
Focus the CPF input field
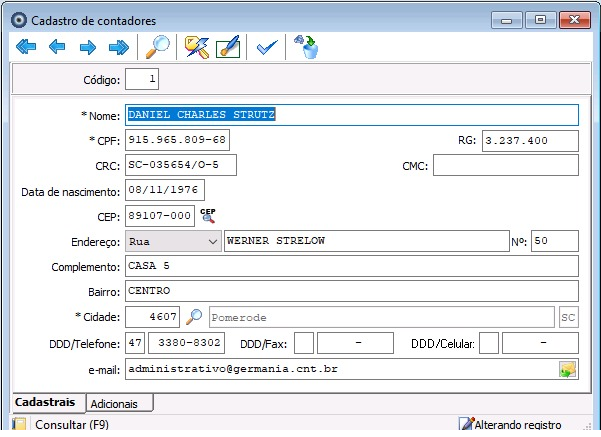point(177,140)
